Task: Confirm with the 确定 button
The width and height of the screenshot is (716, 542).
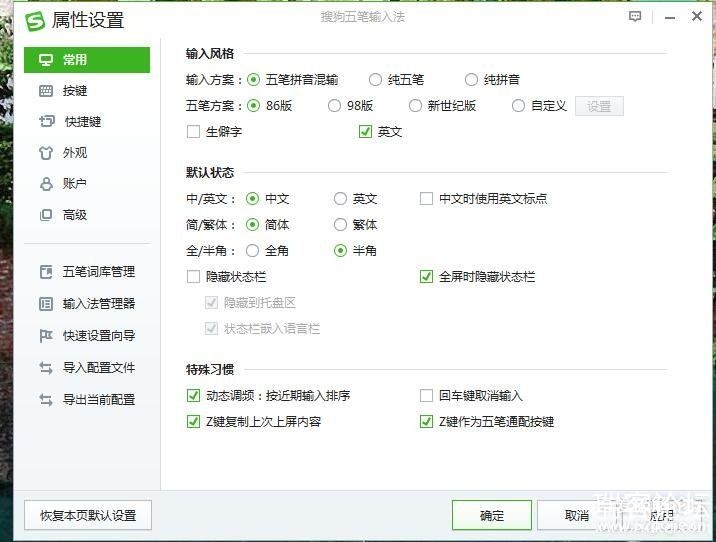Action: (492, 516)
